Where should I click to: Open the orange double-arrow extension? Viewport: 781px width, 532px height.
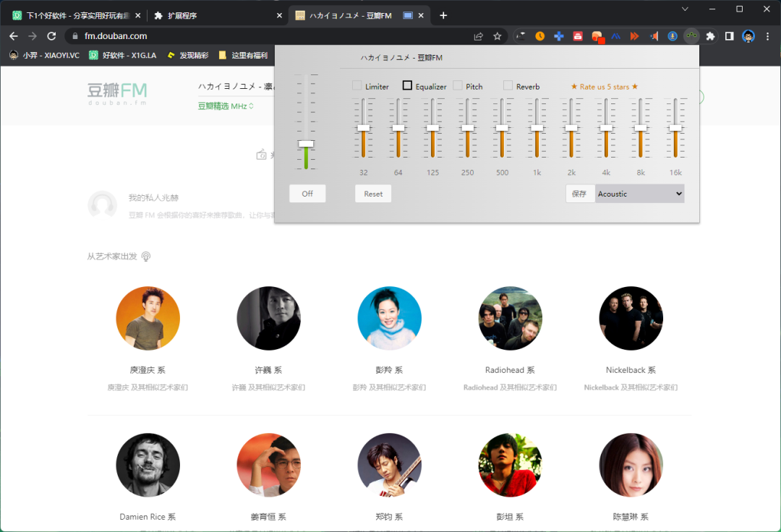point(635,36)
